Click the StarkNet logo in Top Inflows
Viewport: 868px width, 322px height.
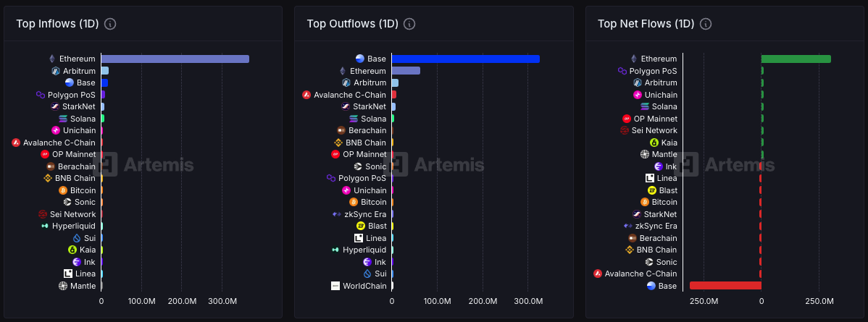[x=55, y=106]
